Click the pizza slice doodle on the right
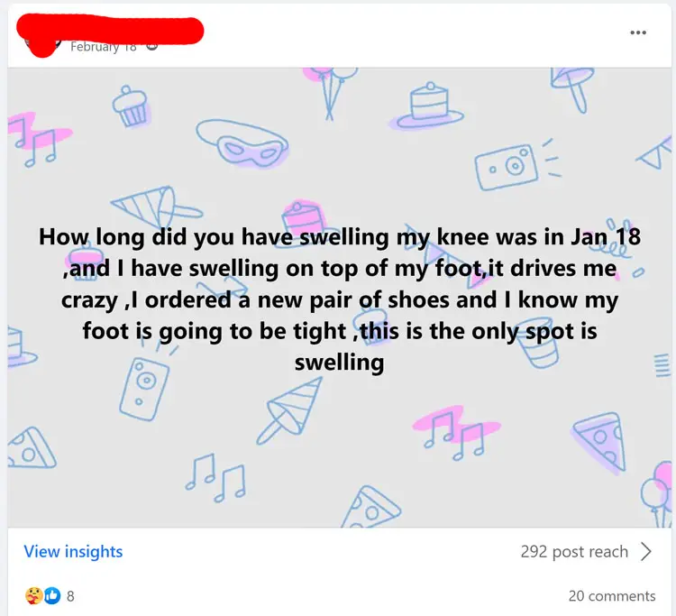The height and width of the screenshot is (616, 676). [x=599, y=443]
